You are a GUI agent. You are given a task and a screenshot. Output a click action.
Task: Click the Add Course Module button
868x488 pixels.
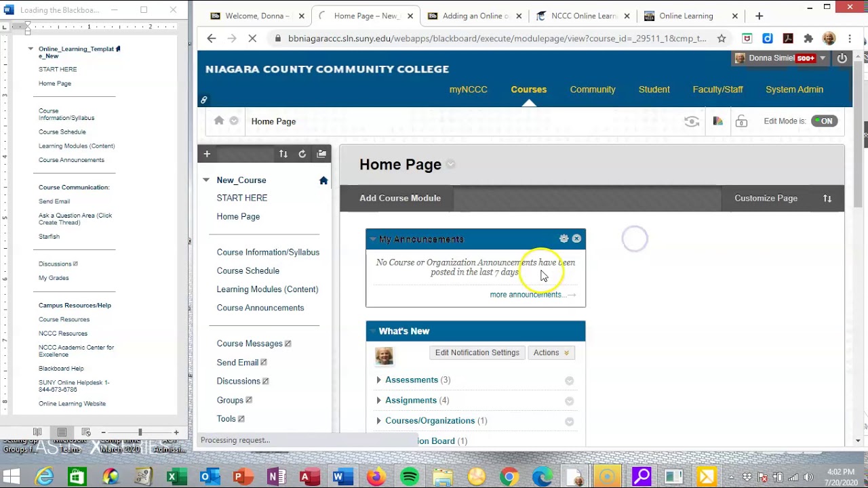[400, 199]
